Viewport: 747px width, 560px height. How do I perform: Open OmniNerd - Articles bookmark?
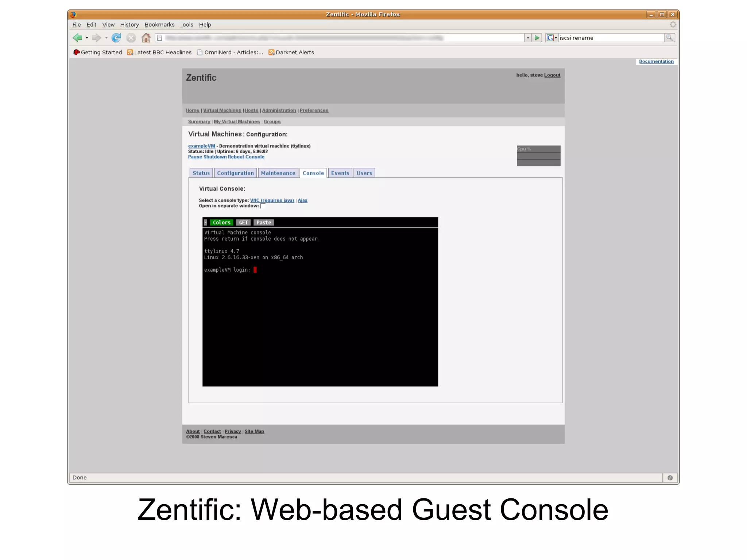tap(230, 52)
